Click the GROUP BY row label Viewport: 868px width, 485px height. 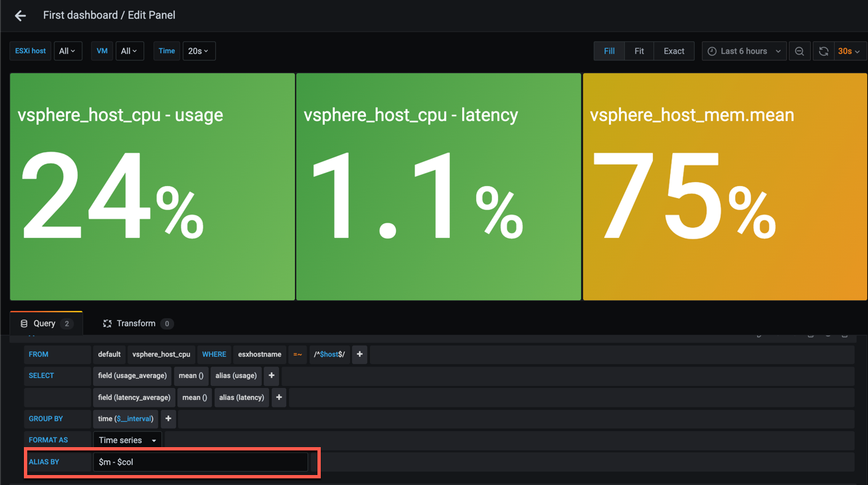(58, 419)
